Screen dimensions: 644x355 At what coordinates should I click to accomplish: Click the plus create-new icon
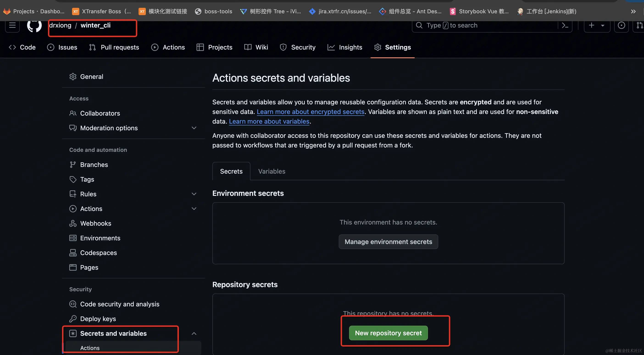pyautogui.click(x=591, y=25)
